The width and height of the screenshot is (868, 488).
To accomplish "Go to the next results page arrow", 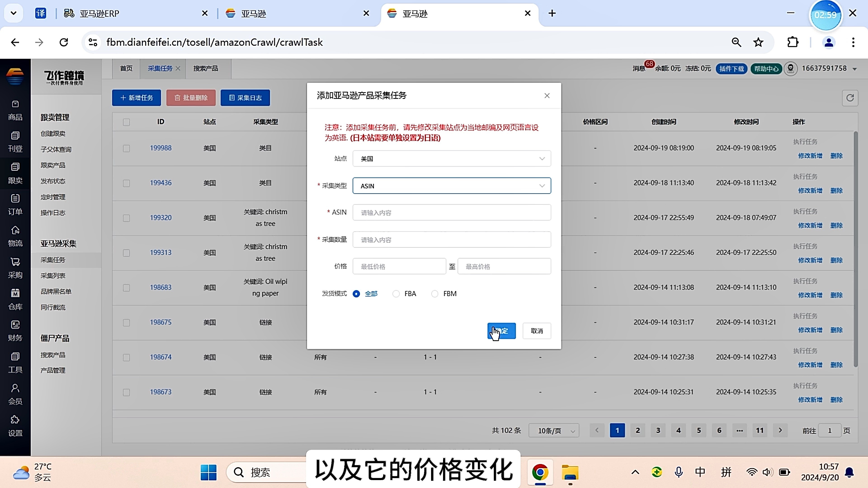I will tap(780, 430).
